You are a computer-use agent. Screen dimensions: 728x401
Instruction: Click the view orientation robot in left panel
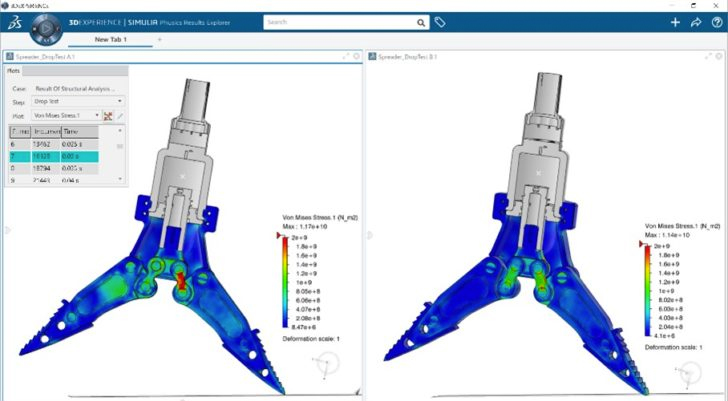pos(326,364)
